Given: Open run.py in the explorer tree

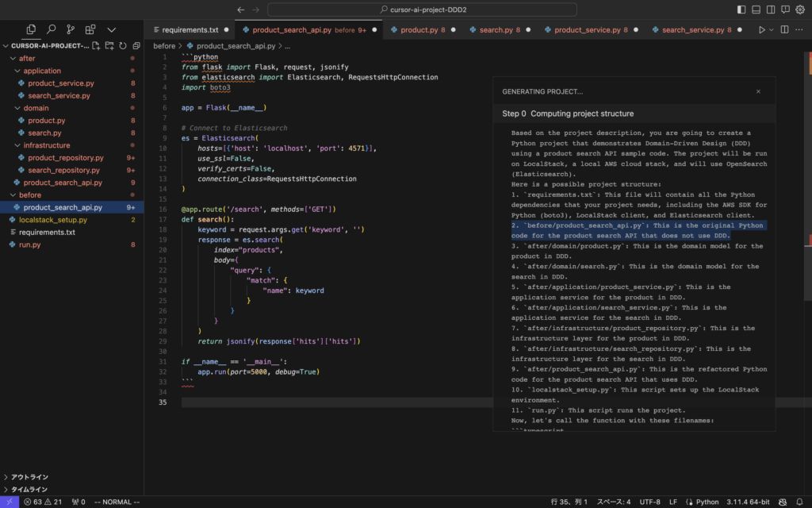Looking at the screenshot, I should [x=72, y=244].
